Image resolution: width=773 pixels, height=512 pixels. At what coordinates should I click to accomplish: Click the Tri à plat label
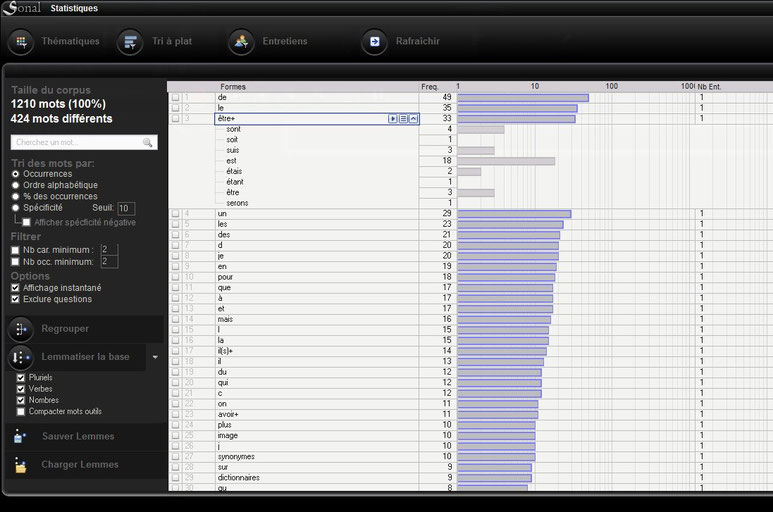[172, 41]
